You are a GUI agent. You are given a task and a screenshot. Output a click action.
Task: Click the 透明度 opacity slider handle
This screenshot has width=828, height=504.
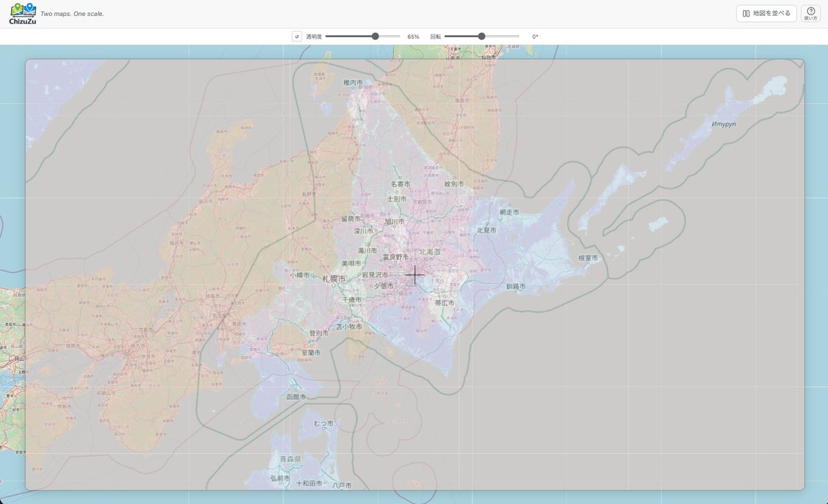[375, 37]
